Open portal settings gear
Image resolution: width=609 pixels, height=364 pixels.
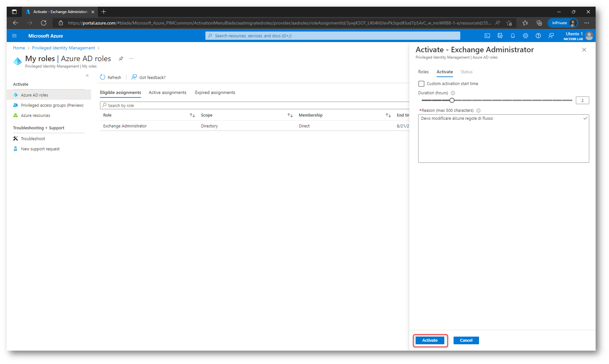click(x=525, y=36)
